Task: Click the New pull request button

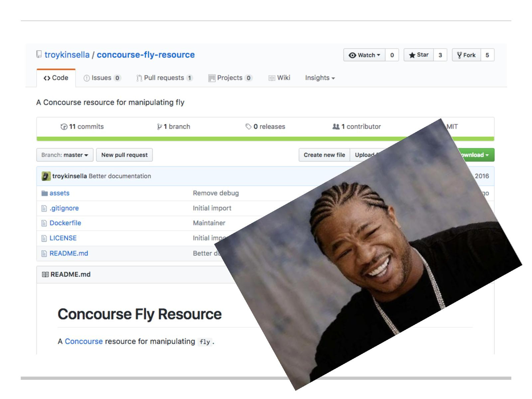Action: click(x=124, y=155)
